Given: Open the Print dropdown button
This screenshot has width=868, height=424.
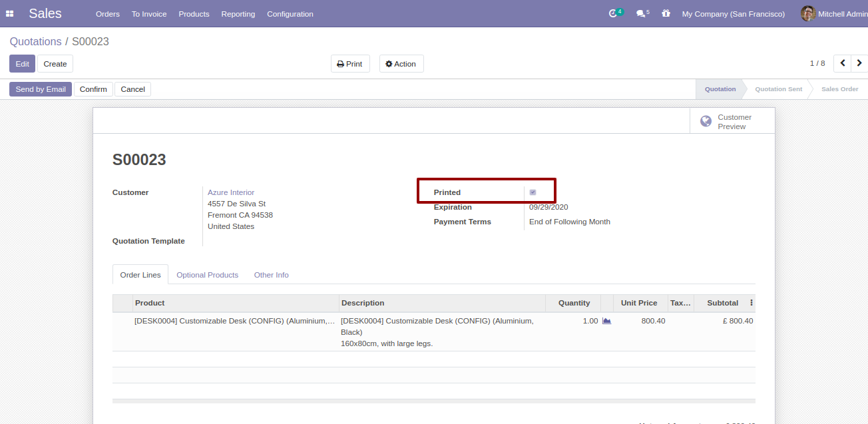Looking at the screenshot, I should tap(350, 64).
